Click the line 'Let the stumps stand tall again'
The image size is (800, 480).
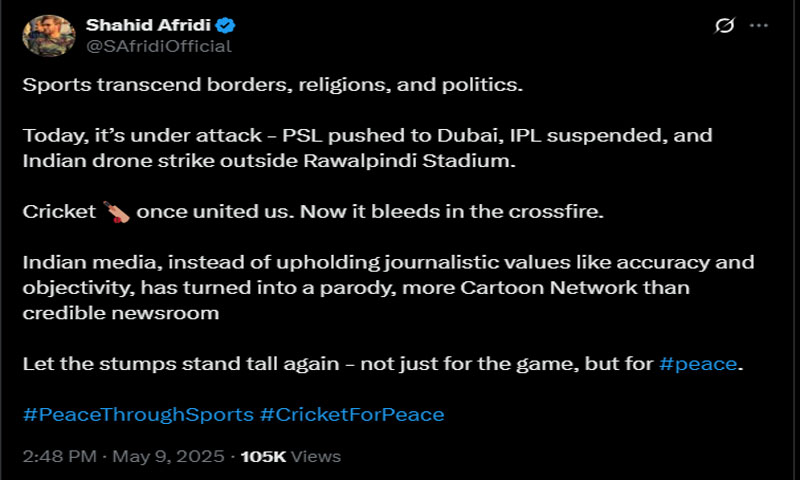(x=383, y=364)
